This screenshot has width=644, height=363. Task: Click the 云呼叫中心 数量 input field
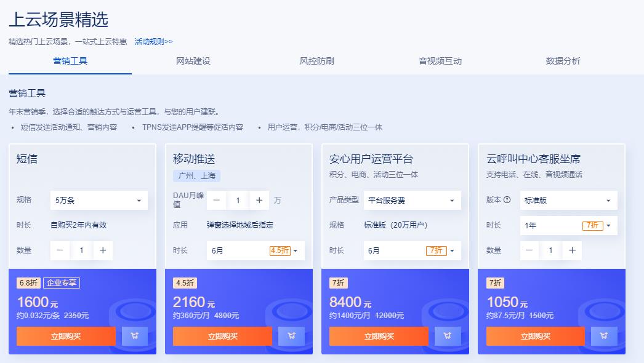tap(551, 250)
